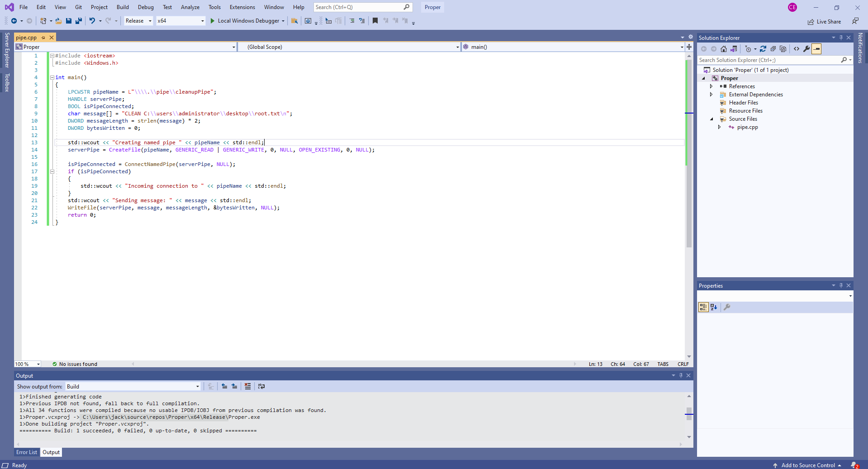The image size is (868, 469).
Task: Click the Undo arrow icon
Action: coord(92,21)
